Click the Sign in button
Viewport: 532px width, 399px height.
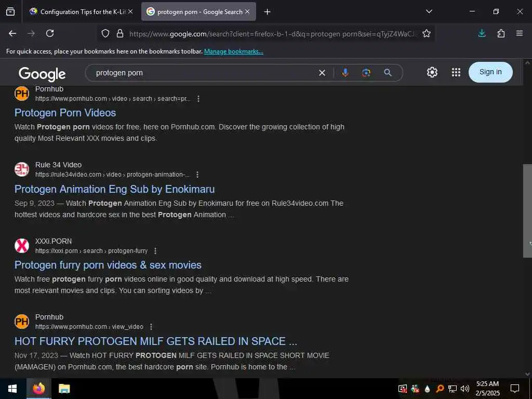tap(490, 72)
